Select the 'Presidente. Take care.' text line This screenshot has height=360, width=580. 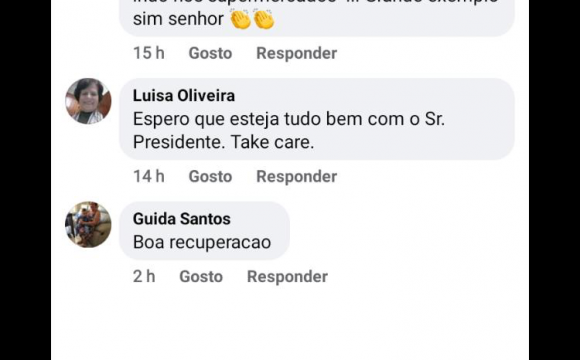[x=223, y=142]
